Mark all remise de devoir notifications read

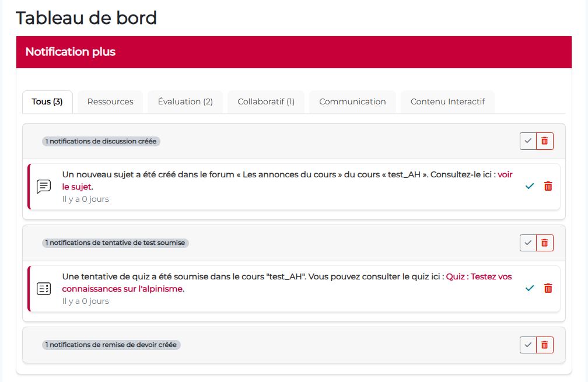point(528,345)
